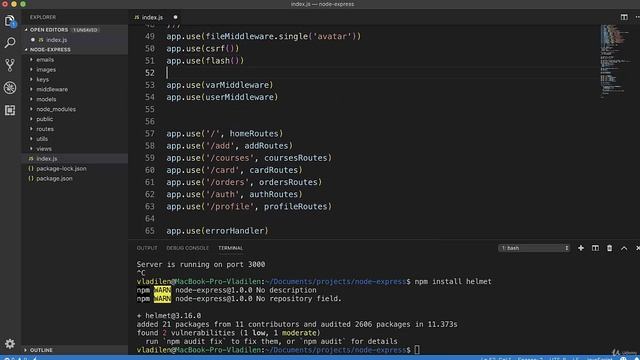Switch to the Debug Console tab
The image size is (640, 360).
(187, 248)
